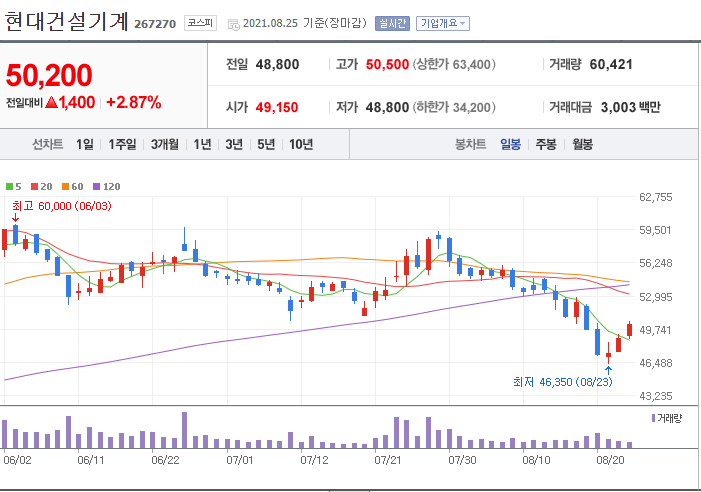The image size is (701, 492).
Task: Click the change percentage +2.87%
Action: (134, 102)
